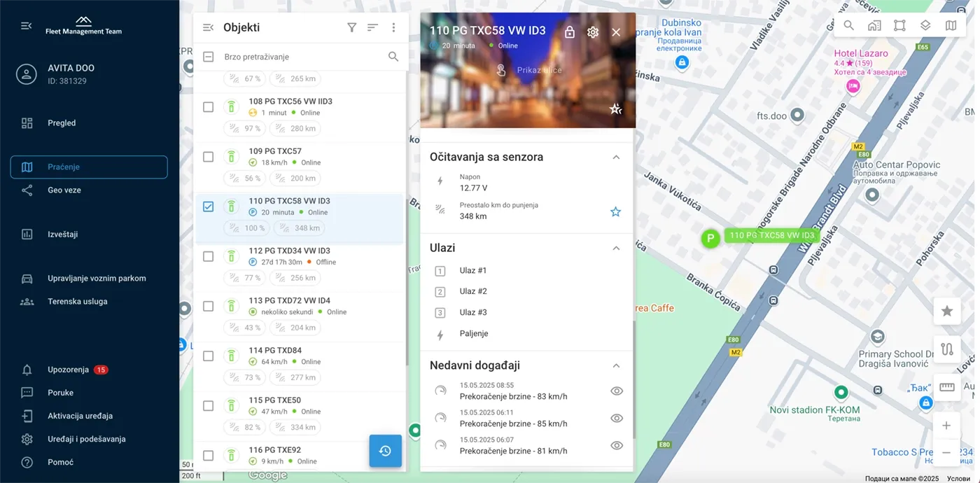Open the geofence area map tool
980x483 pixels.
[x=899, y=26]
